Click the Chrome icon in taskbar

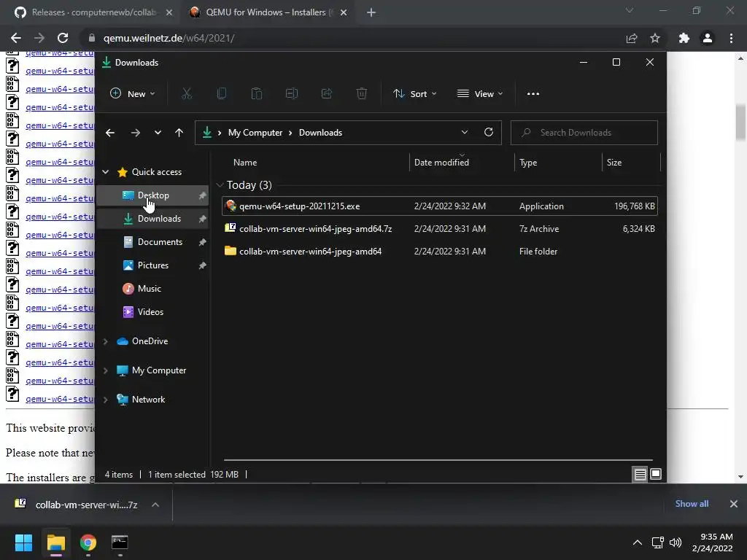[x=88, y=542]
